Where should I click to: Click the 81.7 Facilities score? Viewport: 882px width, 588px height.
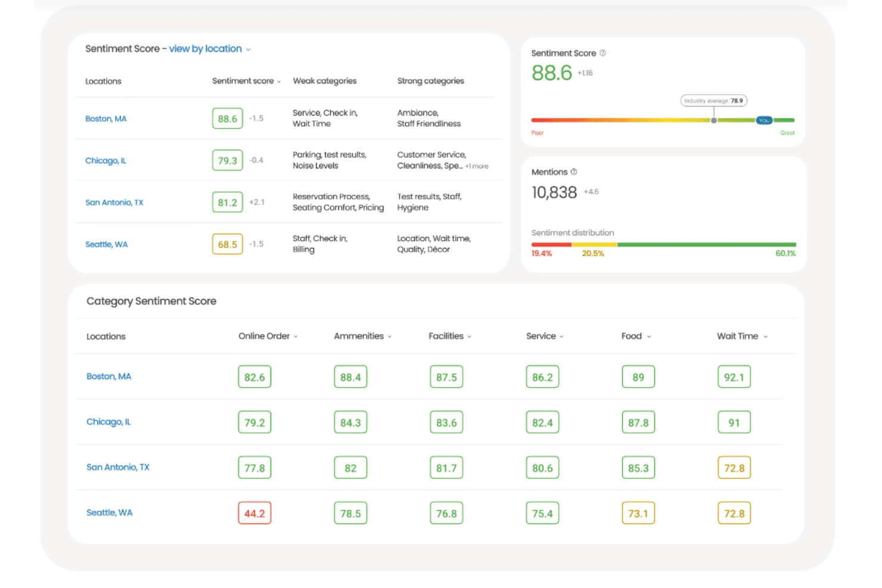[x=446, y=468]
